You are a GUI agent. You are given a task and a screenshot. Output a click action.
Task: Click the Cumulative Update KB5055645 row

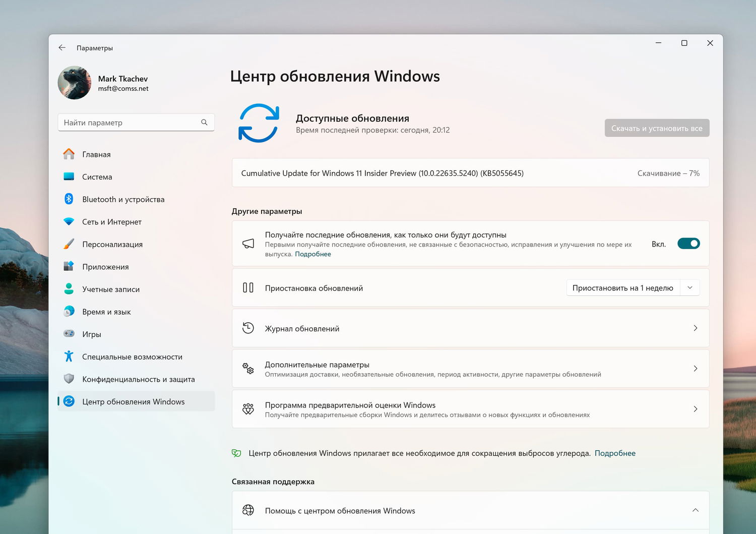point(470,173)
